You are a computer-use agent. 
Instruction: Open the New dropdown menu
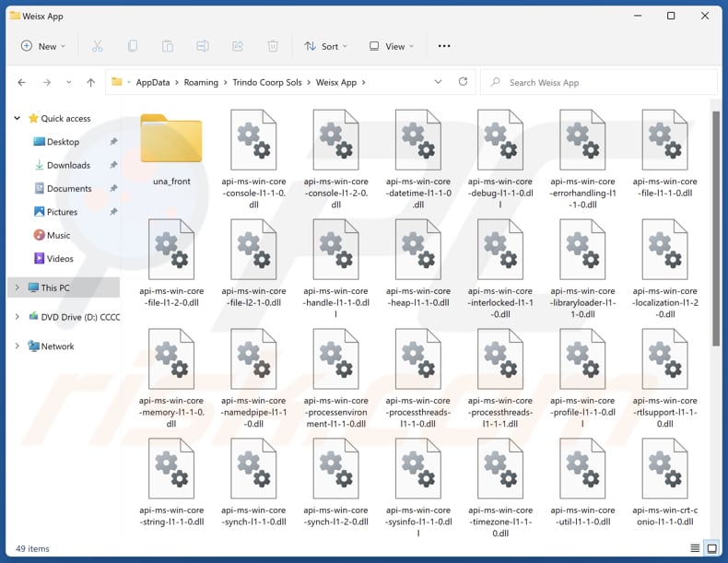(43, 46)
